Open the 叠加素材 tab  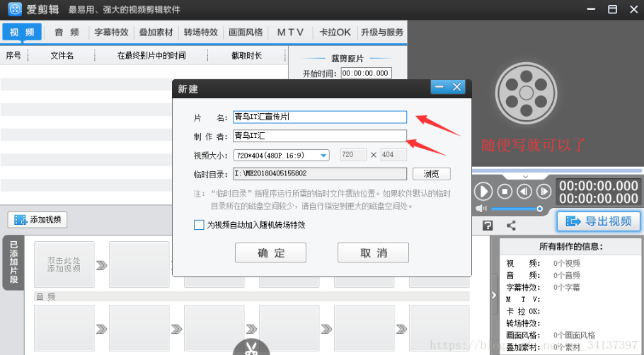[x=156, y=32]
